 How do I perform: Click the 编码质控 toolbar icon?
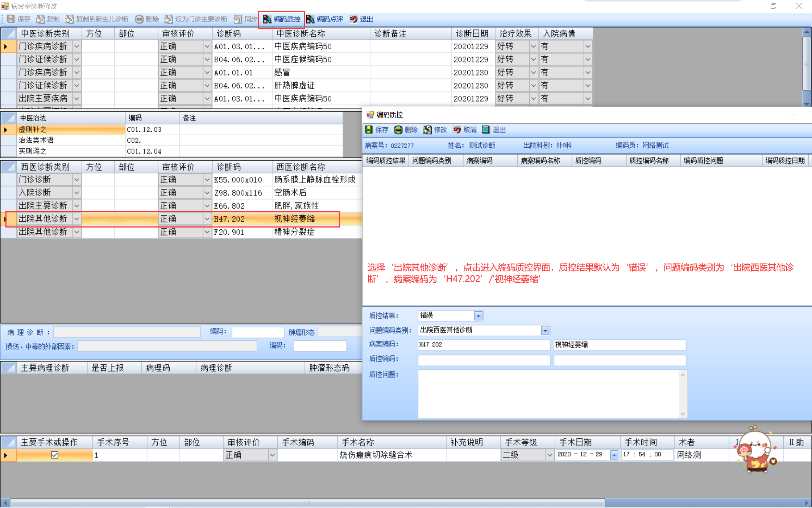[x=267, y=19]
